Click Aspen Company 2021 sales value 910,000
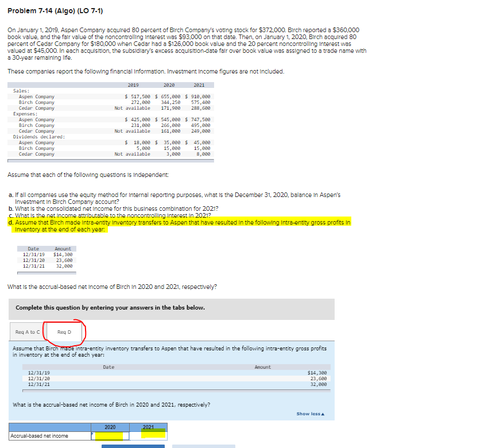This screenshot has height=448, width=481. [197, 96]
